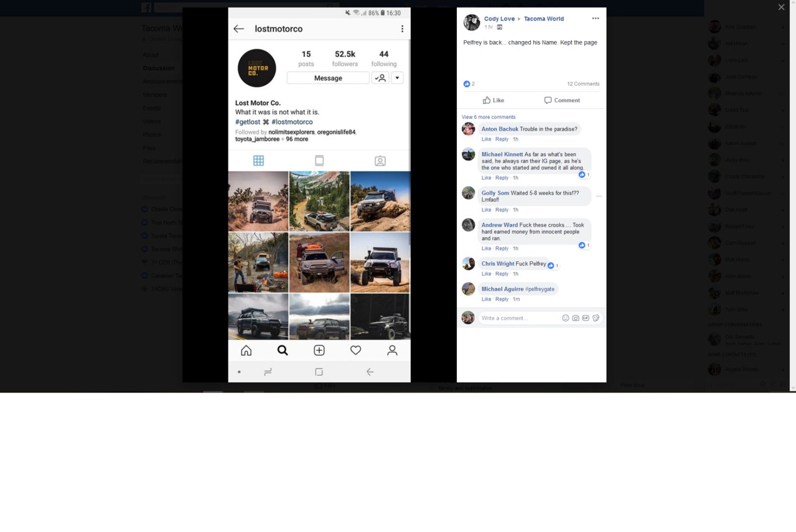Open the Instagram three-dot overflow menu
This screenshot has height=532, width=796.
(x=402, y=29)
